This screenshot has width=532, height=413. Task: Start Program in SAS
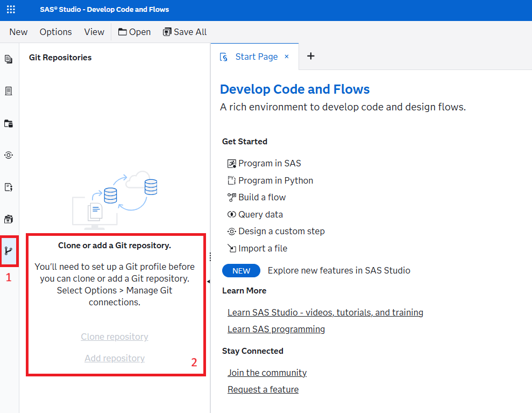click(269, 163)
